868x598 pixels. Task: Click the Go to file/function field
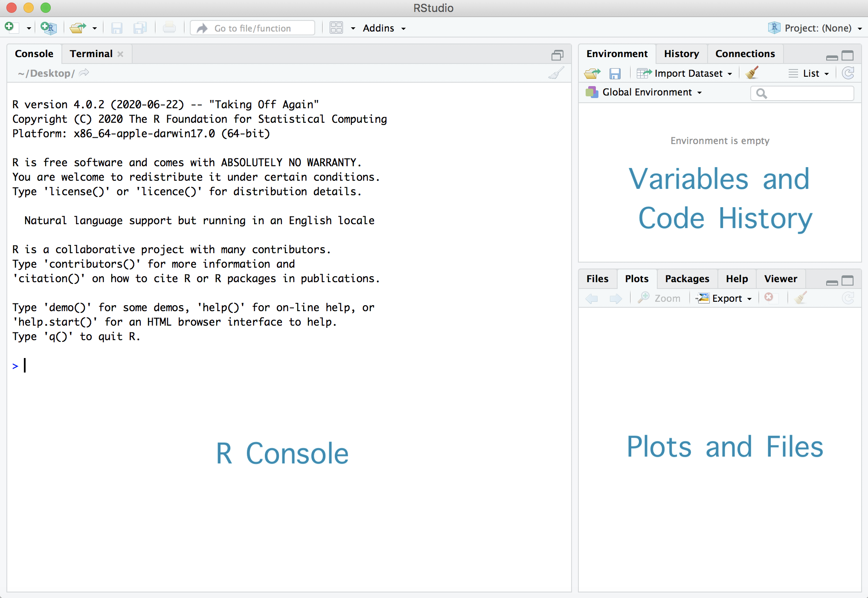[x=253, y=28]
